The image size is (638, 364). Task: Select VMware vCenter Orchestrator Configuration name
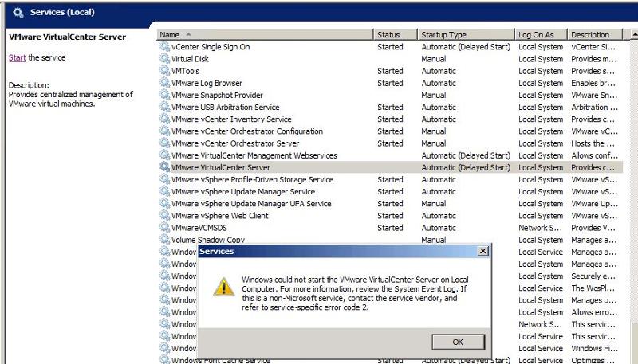coord(247,131)
